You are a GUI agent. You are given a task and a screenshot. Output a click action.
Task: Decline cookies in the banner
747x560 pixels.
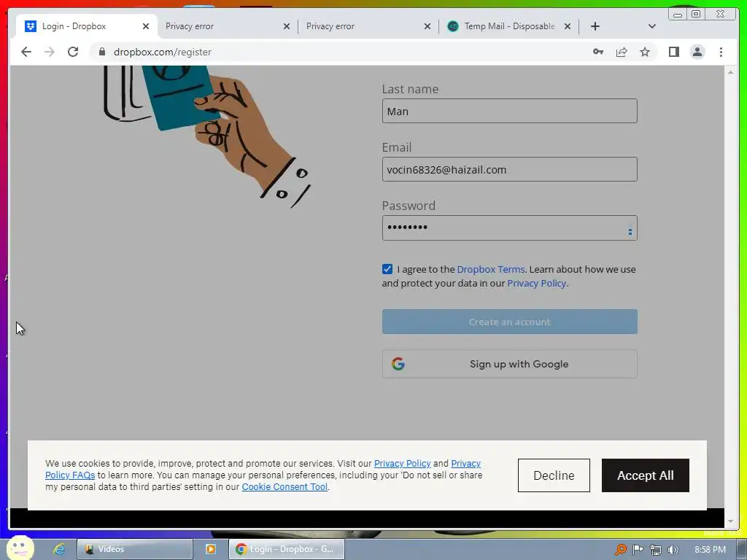(x=554, y=475)
